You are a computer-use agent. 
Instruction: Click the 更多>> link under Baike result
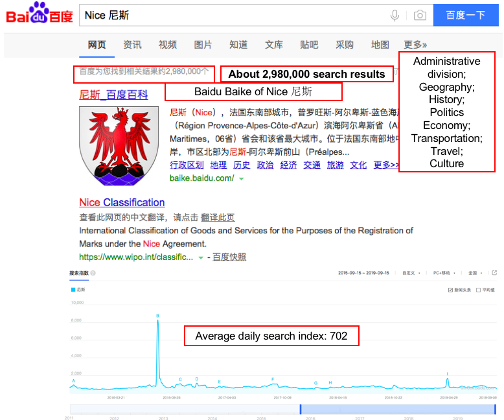(385, 165)
